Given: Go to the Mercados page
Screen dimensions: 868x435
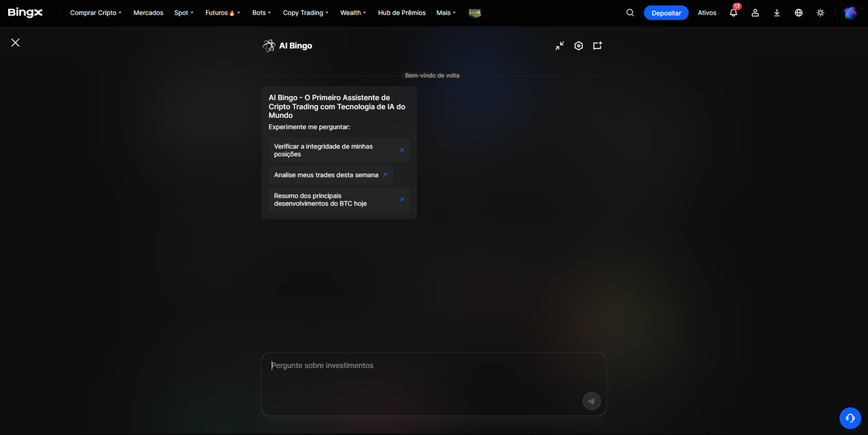Looking at the screenshot, I should click(x=148, y=13).
